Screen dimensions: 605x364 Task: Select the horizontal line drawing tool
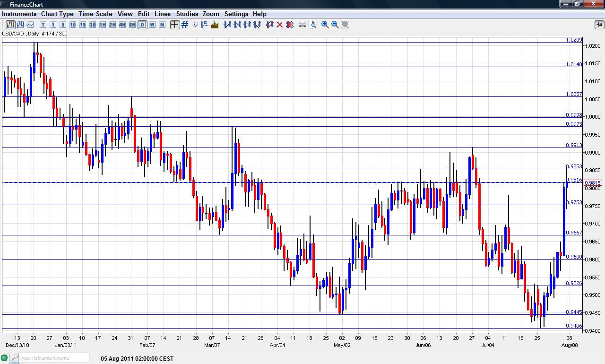(x=247, y=25)
